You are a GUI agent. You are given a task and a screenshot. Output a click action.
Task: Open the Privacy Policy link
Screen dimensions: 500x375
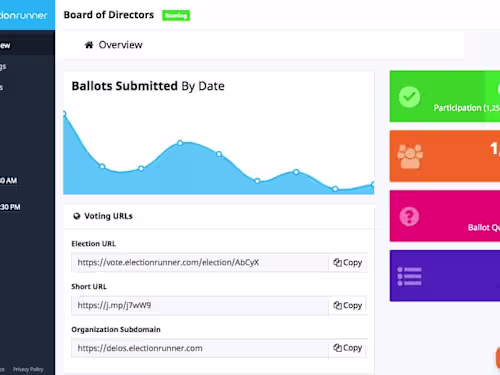coord(28,369)
